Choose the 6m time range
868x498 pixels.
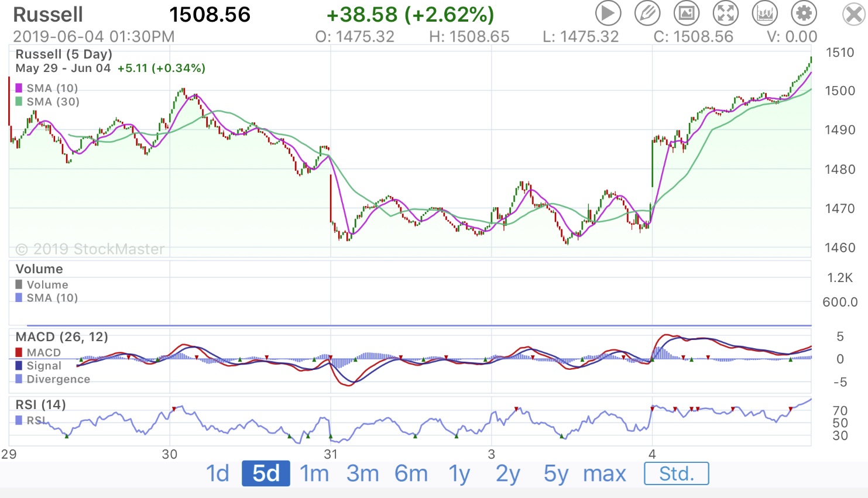(411, 473)
